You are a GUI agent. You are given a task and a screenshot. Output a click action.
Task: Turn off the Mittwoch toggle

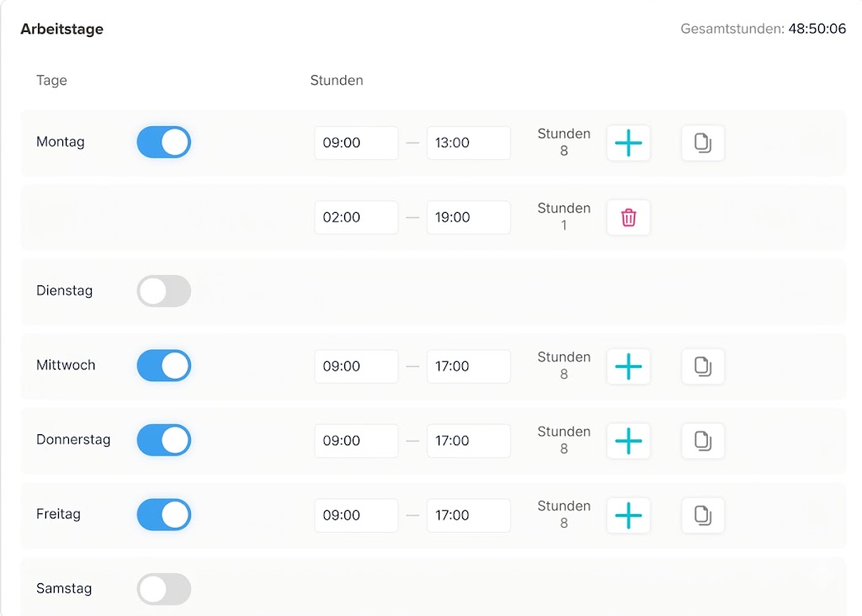click(x=164, y=365)
